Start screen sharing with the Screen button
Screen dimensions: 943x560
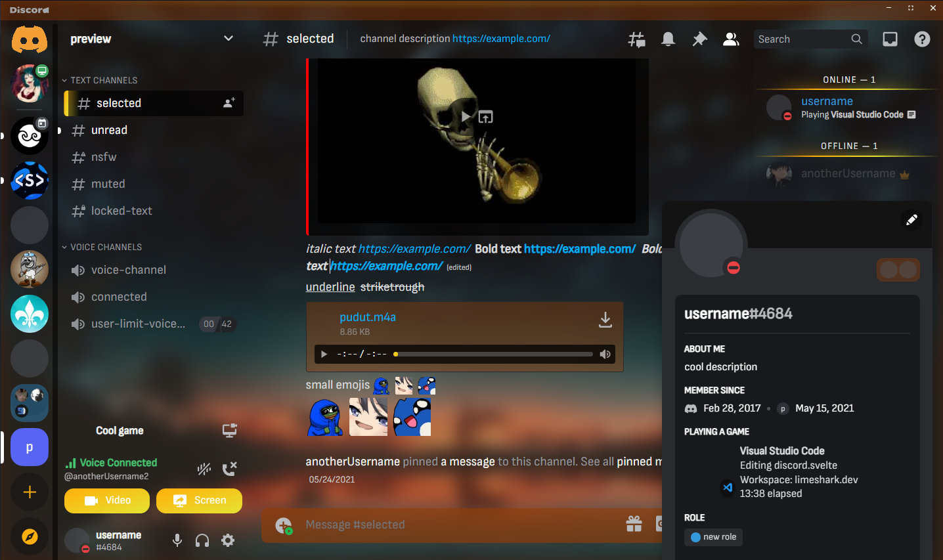point(199,500)
